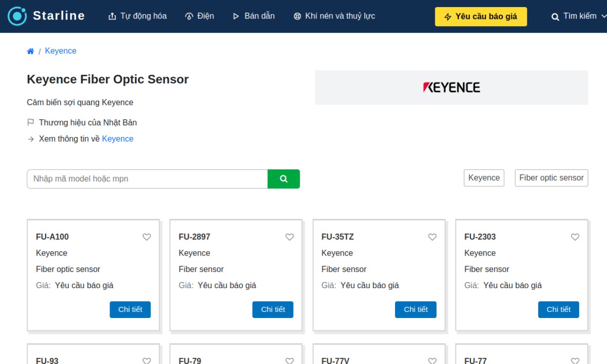
Task: Click the Yêu cầu báo giá button
Action: [481, 17]
